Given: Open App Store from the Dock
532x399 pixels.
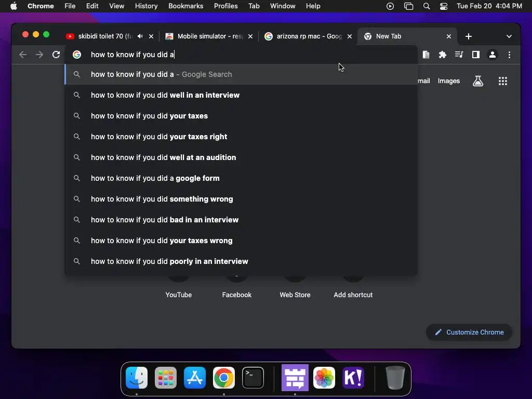Looking at the screenshot, I should coord(195,378).
